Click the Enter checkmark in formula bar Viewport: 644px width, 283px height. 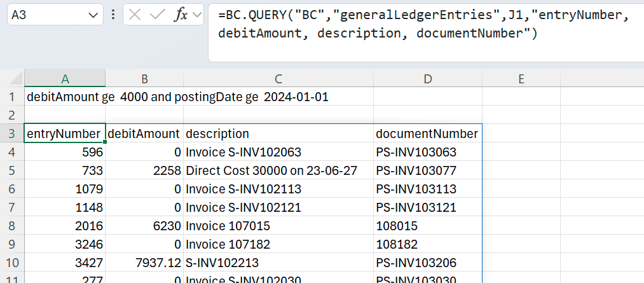pyautogui.click(x=156, y=15)
